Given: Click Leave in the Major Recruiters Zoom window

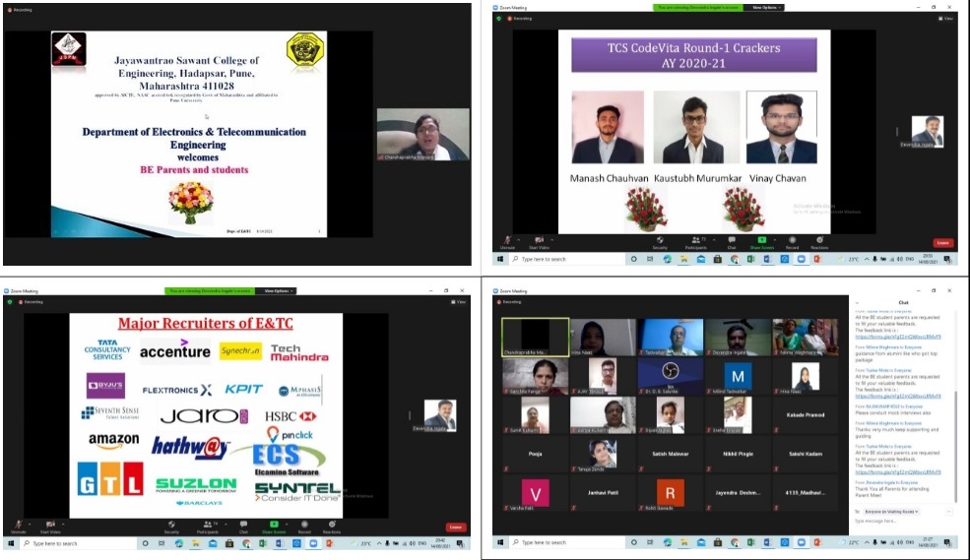Looking at the screenshot, I should [456, 528].
